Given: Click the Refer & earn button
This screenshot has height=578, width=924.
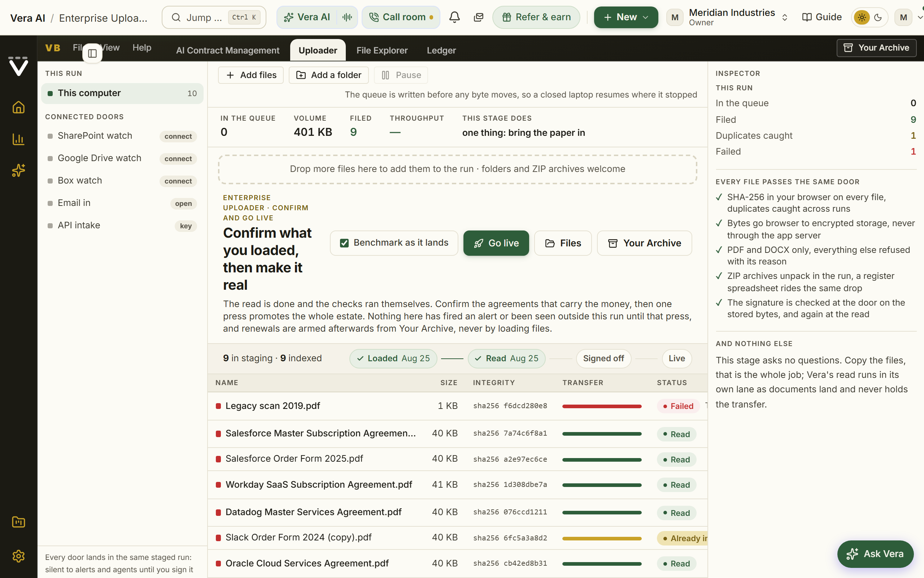Looking at the screenshot, I should (536, 17).
